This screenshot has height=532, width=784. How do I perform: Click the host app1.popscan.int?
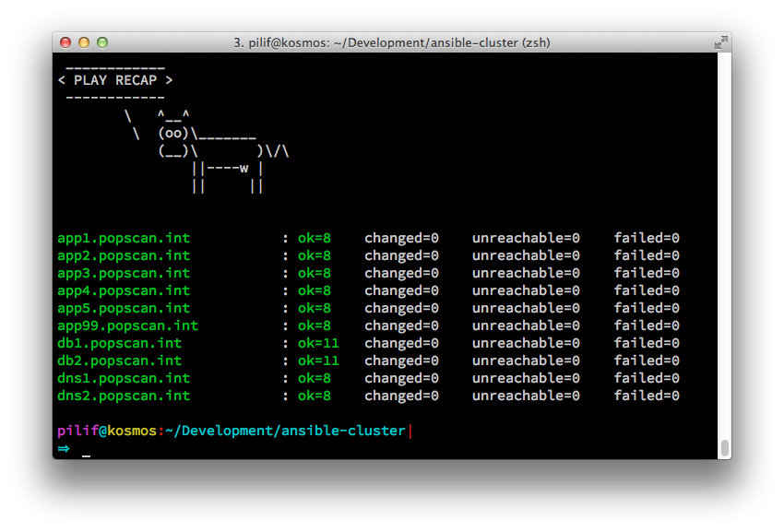(124, 238)
